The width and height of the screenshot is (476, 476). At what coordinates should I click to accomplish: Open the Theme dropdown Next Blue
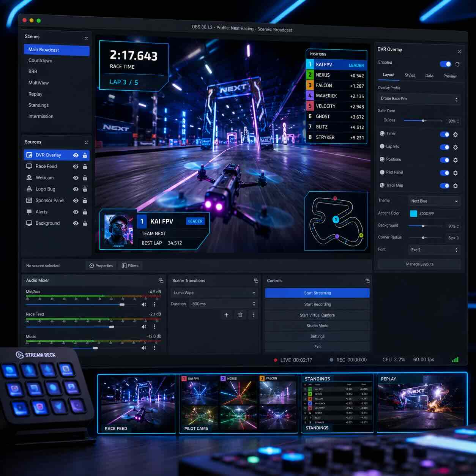click(434, 201)
